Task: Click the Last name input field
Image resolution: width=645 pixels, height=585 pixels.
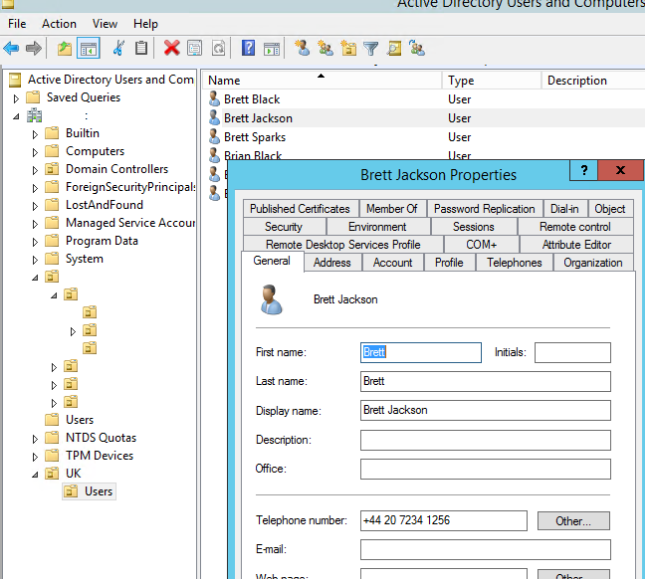Action: pyautogui.click(x=485, y=381)
